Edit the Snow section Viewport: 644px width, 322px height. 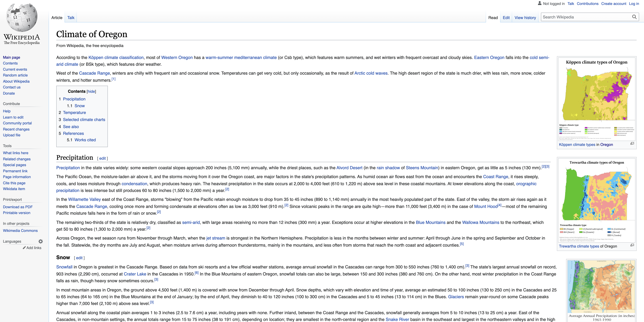point(79,258)
